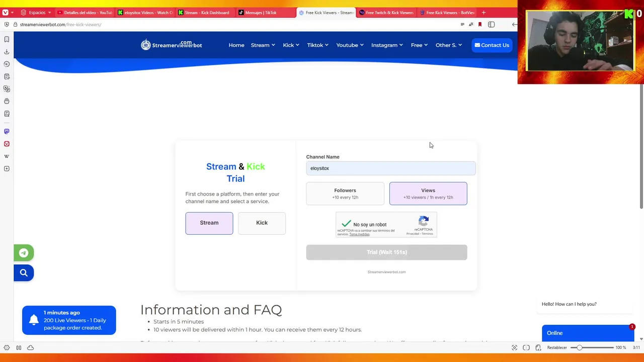Click the red bookmark icon in address bar
Screen dimensions: 644x362
(x=480, y=25)
